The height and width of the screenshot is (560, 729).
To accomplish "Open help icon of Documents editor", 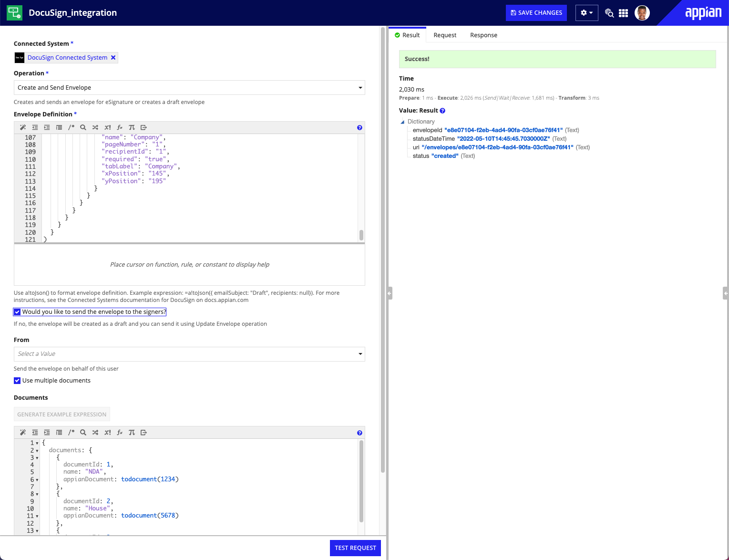I will pos(359,433).
